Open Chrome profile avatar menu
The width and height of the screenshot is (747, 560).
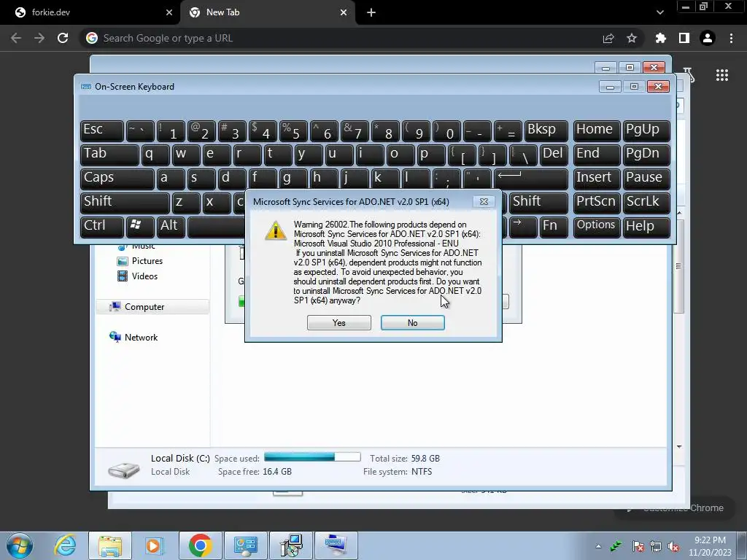708,38
